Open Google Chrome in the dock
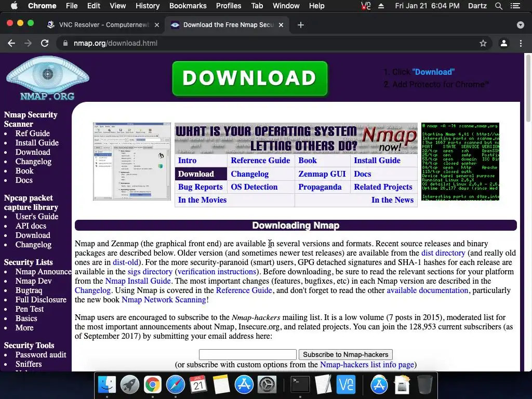The height and width of the screenshot is (399, 532). (x=152, y=385)
